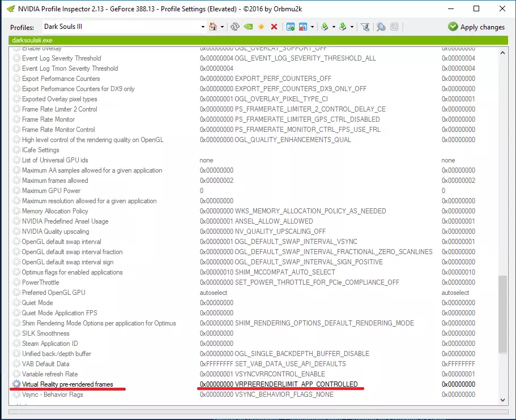This screenshot has width=516, height=420.
Task: Select the darksoulsiii.exe green bar
Action: pos(258,40)
